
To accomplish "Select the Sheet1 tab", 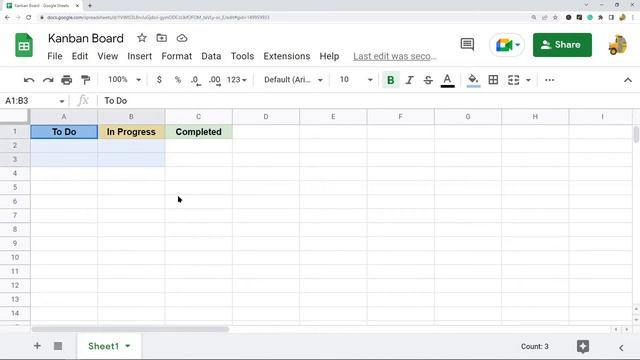I will (109, 346).
